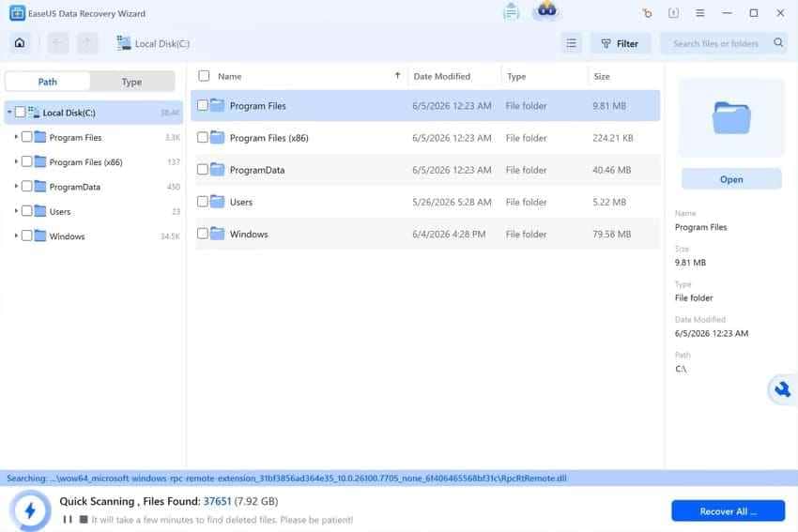Click the up-level arrow button
The height and width of the screenshot is (532, 798).
tap(87, 43)
